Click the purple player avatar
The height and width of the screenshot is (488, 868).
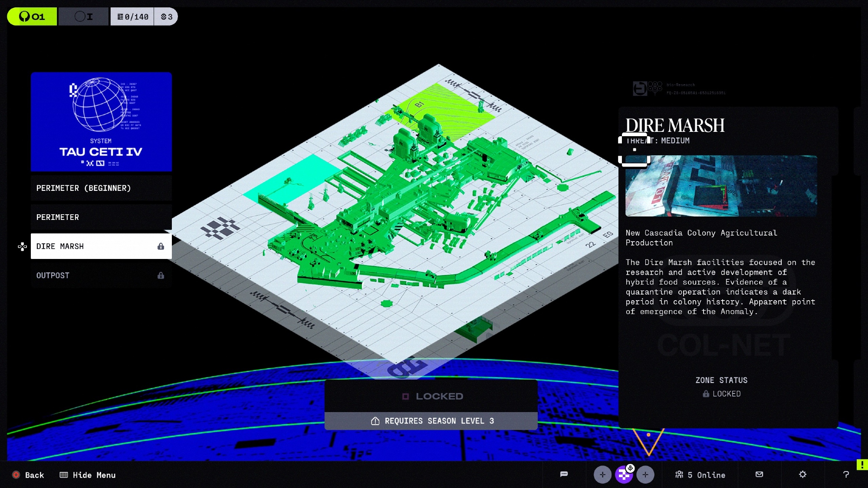click(x=624, y=475)
